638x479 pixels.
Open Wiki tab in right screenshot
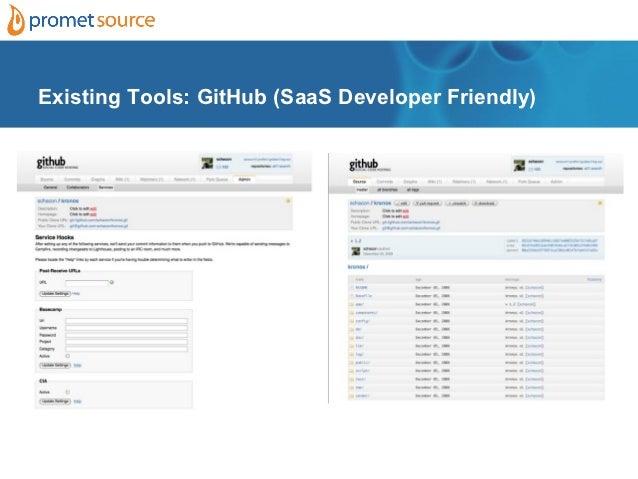coord(435,182)
